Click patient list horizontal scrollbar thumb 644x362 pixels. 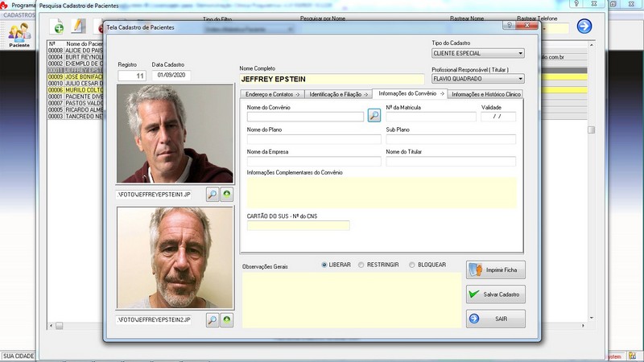[59, 326]
